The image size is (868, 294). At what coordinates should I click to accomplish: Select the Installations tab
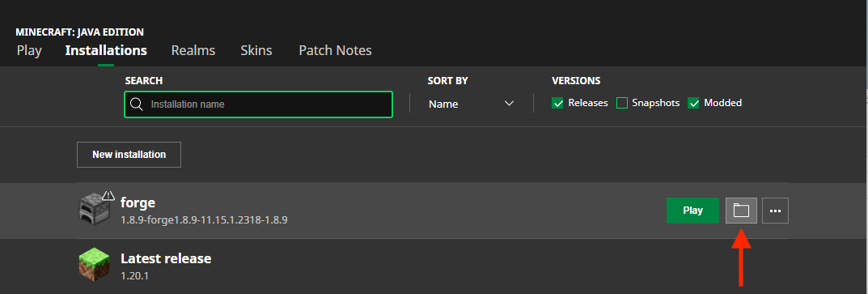pos(106,50)
